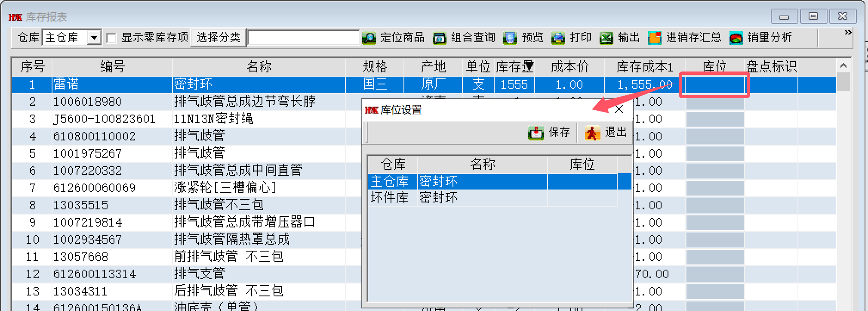
Task: Click the 名称 column header in main table
Action: tap(259, 67)
